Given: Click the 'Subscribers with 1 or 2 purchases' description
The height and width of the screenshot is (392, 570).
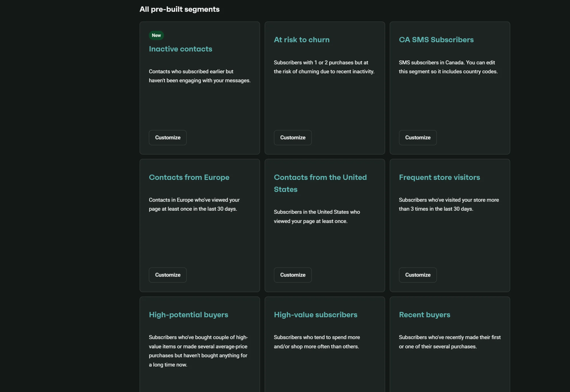Looking at the screenshot, I should click(324, 67).
